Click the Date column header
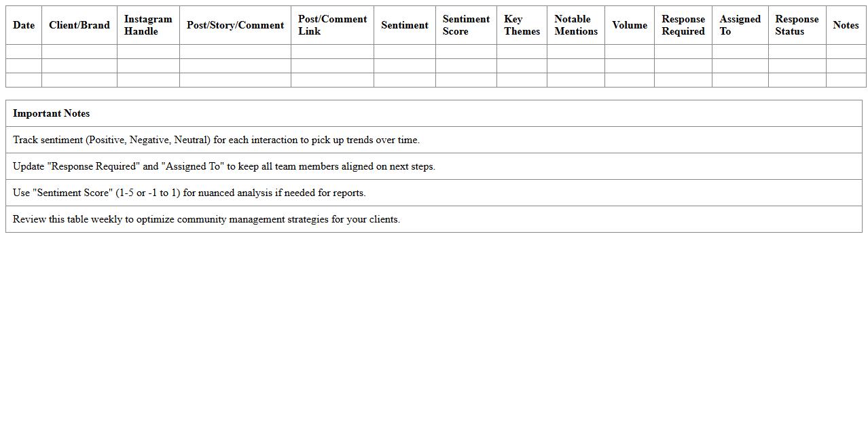 tap(24, 25)
